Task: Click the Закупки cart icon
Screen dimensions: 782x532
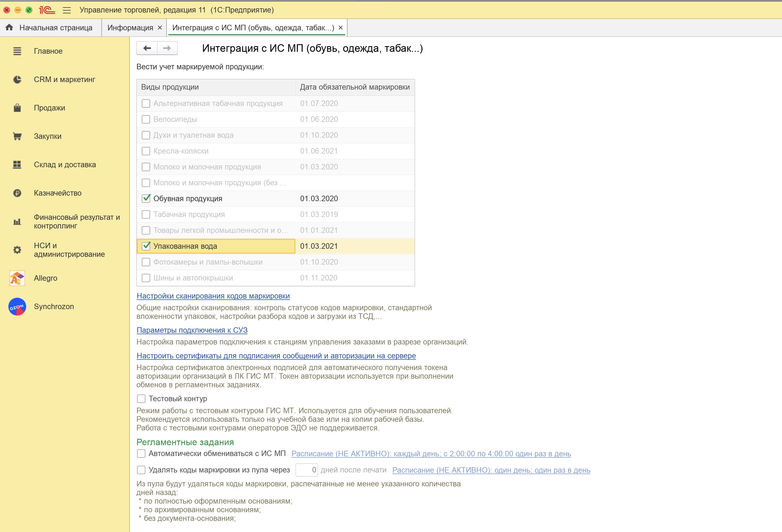Action: click(17, 136)
